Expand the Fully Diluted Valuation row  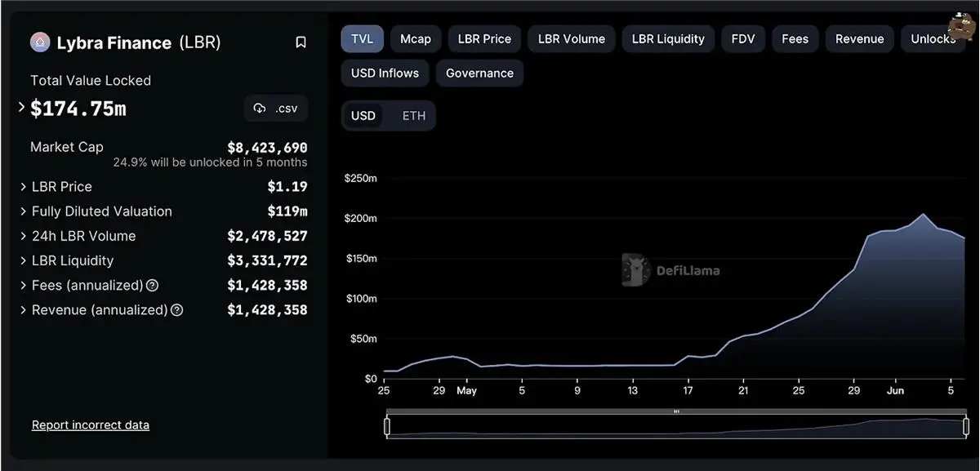point(24,211)
